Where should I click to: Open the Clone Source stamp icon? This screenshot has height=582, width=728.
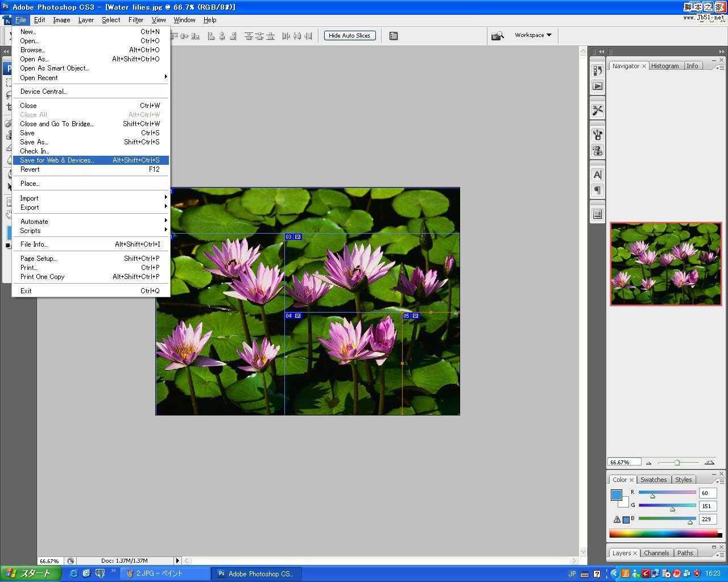[x=597, y=151]
